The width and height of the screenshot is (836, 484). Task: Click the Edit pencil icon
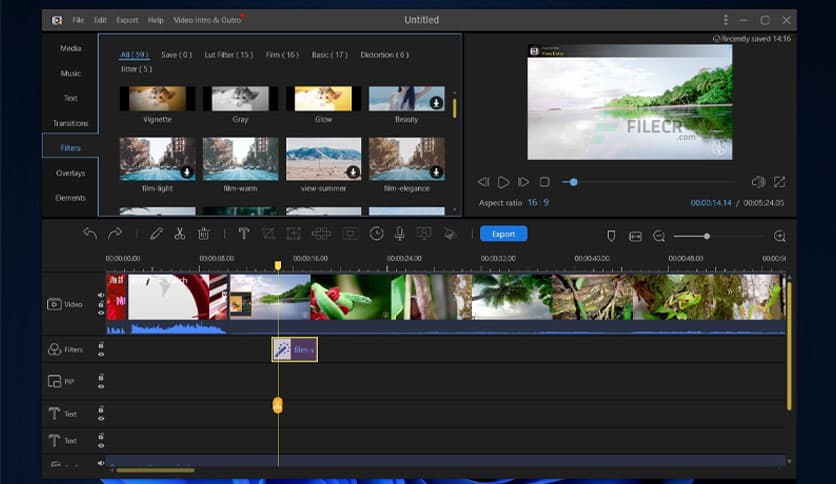155,234
